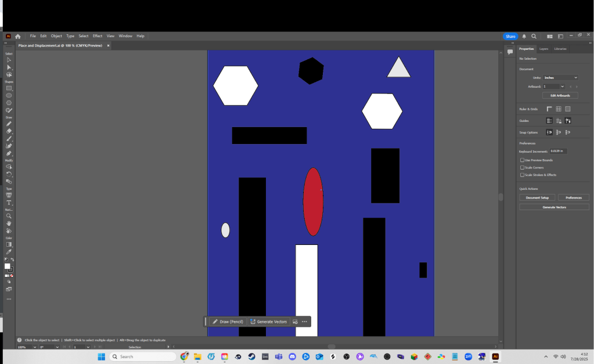This screenshot has height=364, width=594.
Task: Switch to the Layers tab
Action: pyautogui.click(x=543, y=49)
